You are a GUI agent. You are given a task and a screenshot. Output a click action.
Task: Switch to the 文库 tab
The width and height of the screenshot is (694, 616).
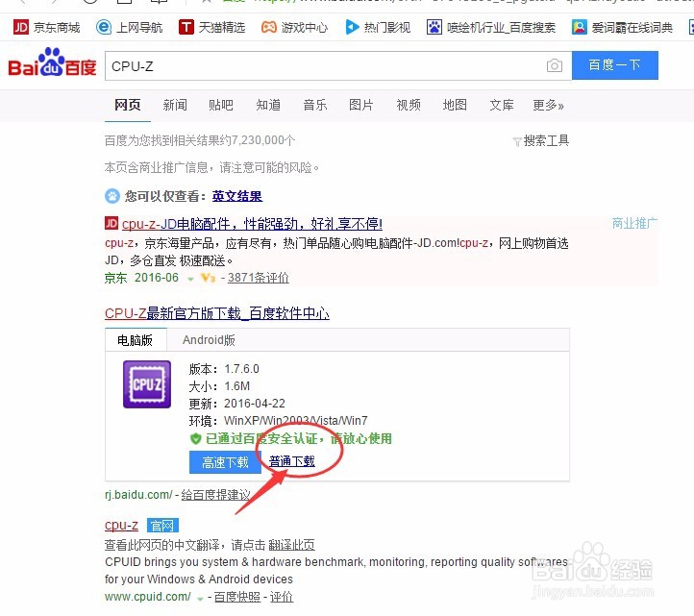point(502,105)
